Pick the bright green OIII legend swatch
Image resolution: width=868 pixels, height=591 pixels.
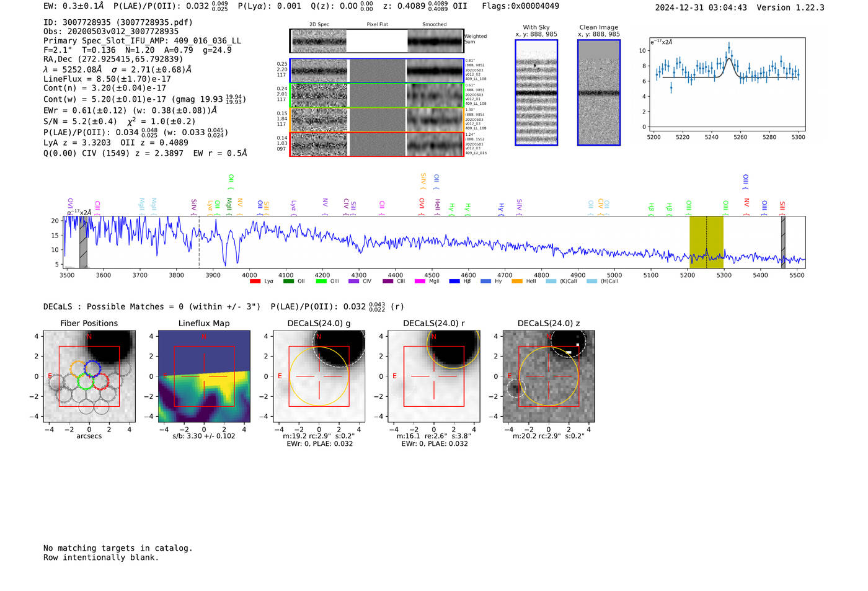(321, 282)
